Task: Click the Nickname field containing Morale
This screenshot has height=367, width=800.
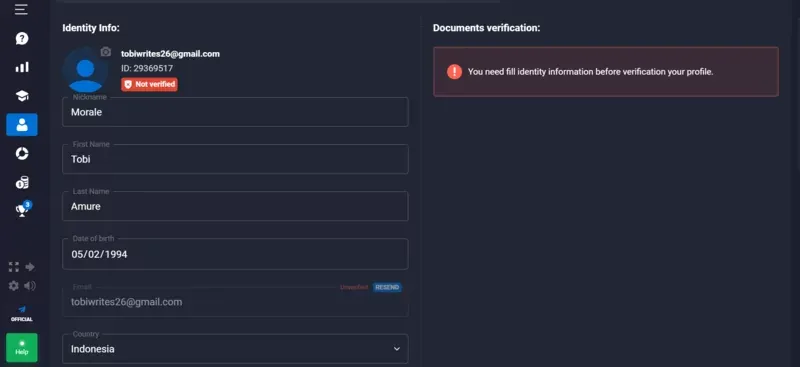Action: pyautogui.click(x=235, y=112)
